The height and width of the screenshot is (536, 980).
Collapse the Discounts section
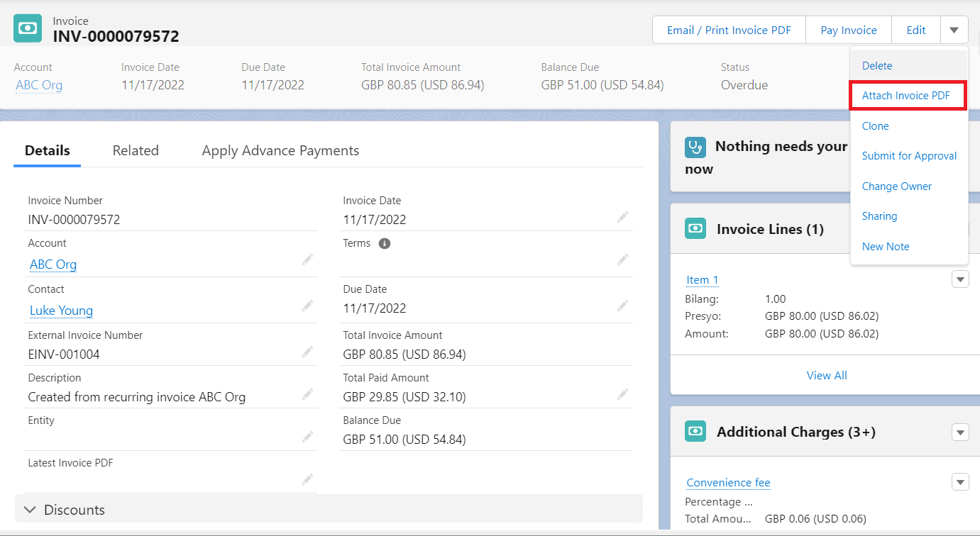tap(31, 510)
